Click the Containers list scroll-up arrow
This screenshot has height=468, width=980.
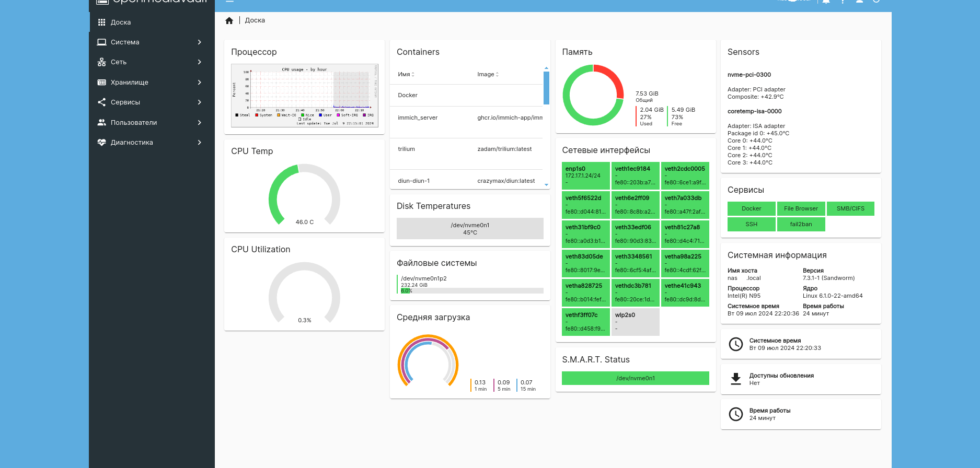pos(546,68)
